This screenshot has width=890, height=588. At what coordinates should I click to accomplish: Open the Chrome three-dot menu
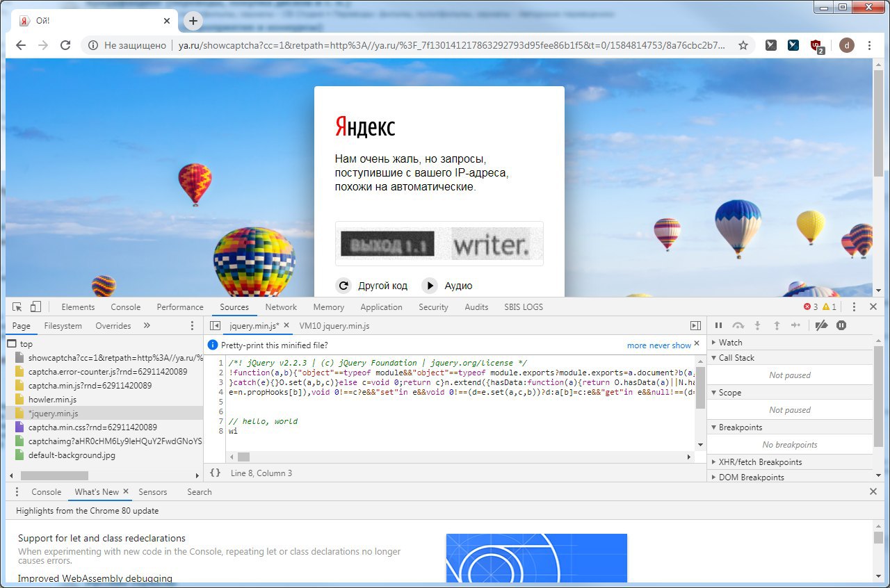click(x=870, y=45)
